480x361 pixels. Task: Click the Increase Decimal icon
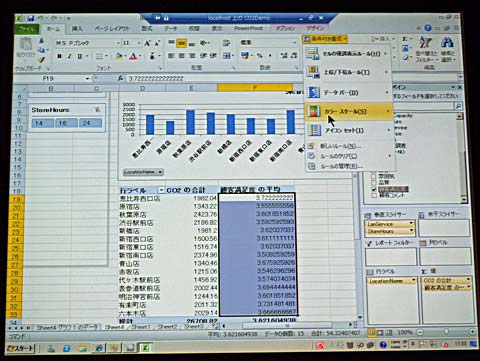point(284,56)
